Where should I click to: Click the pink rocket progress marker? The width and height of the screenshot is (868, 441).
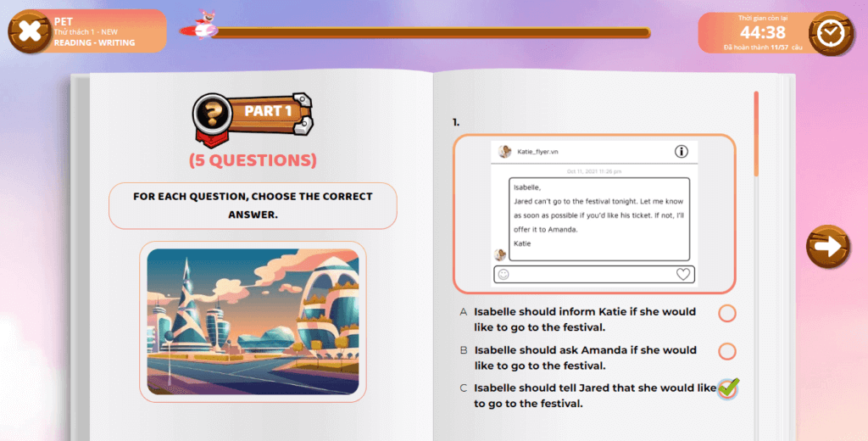pos(203,25)
